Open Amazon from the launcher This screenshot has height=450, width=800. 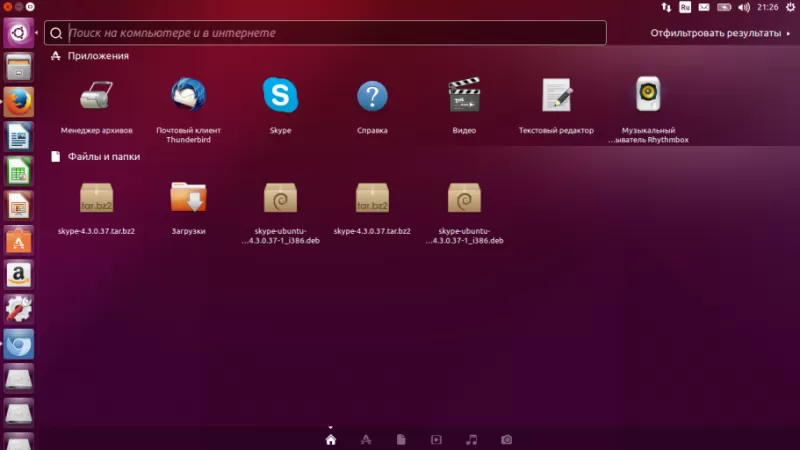[18, 275]
